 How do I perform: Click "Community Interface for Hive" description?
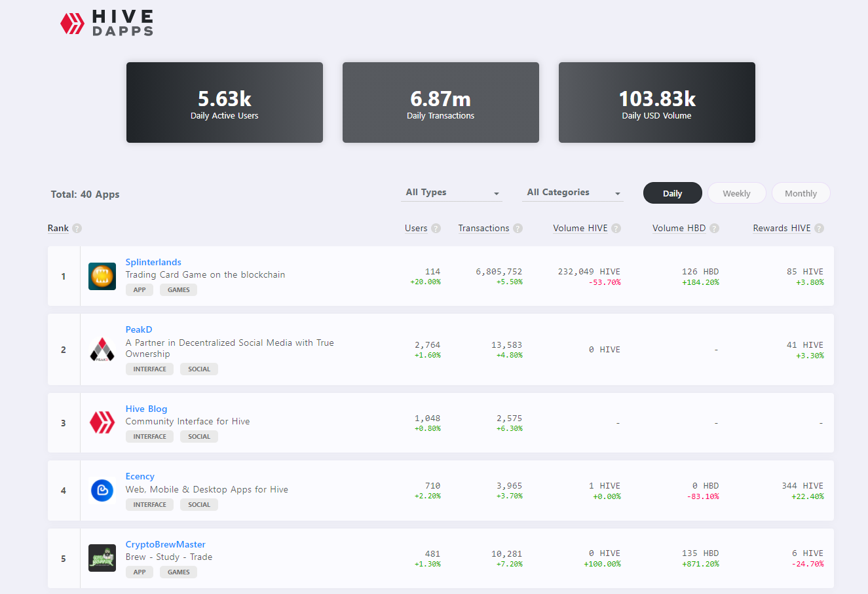tap(187, 422)
